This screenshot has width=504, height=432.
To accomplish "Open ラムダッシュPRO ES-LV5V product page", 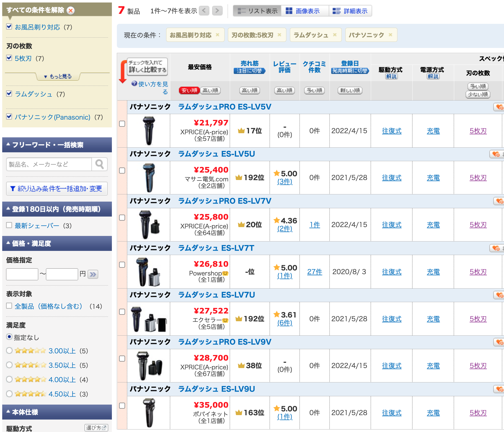I will pyautogui.click(x=225, y=107).
